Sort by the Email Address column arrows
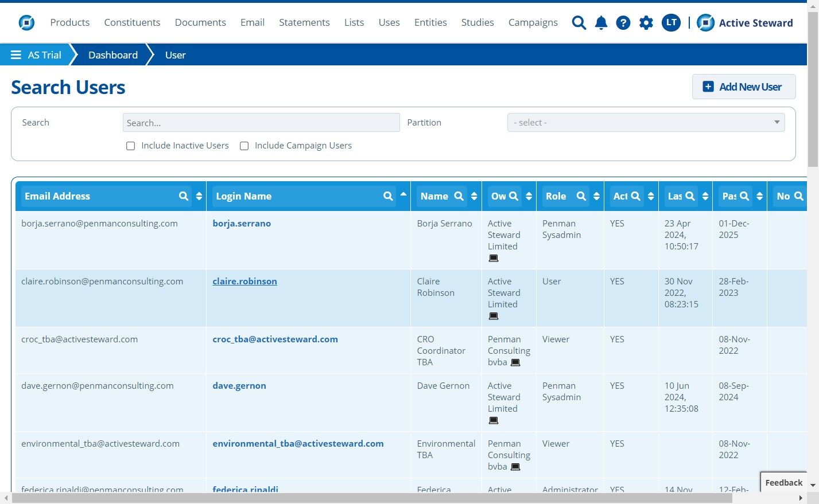Image resolution: width=819 pixels, height=504 pixels. [x=199, y=196]
